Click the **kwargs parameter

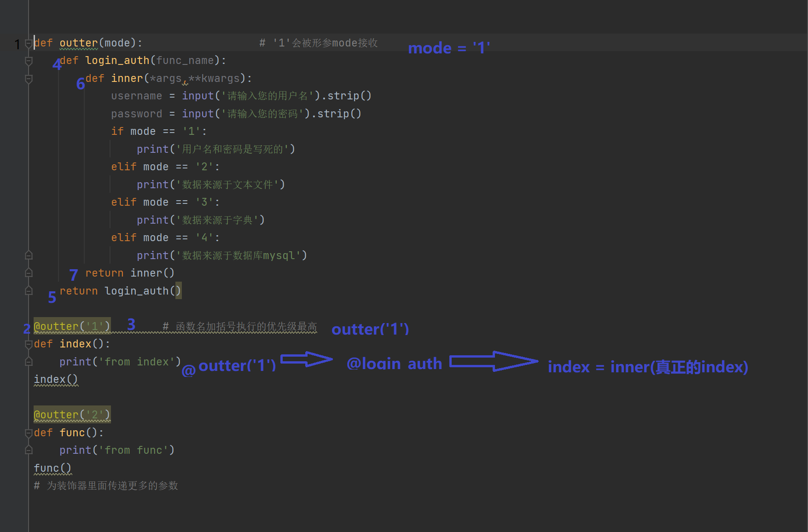[x=214, y=78]
